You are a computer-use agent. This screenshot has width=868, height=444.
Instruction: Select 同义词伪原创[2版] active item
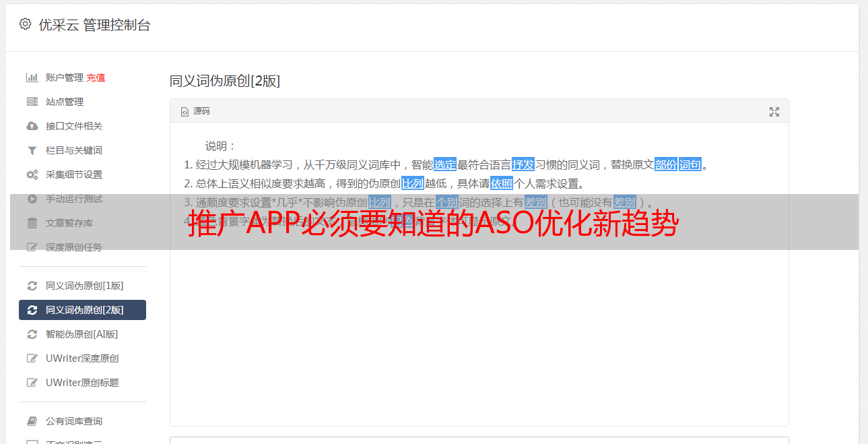pos(82,310)
